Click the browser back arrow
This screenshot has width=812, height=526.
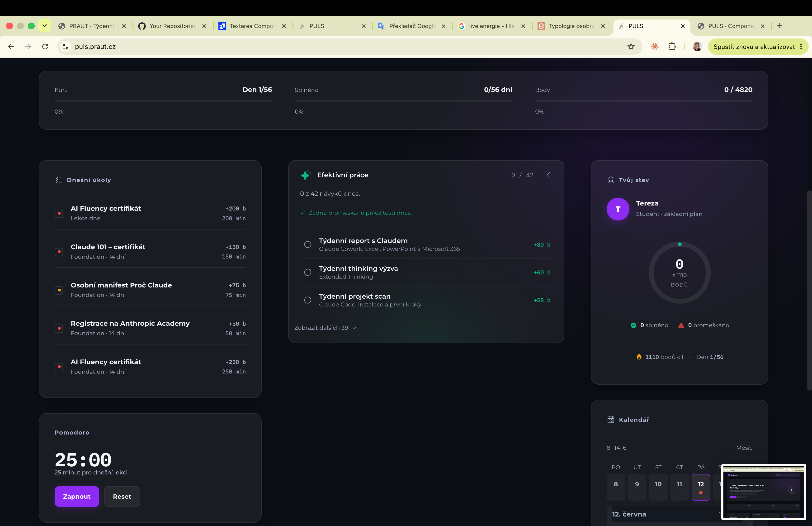[x=11, y=47]
